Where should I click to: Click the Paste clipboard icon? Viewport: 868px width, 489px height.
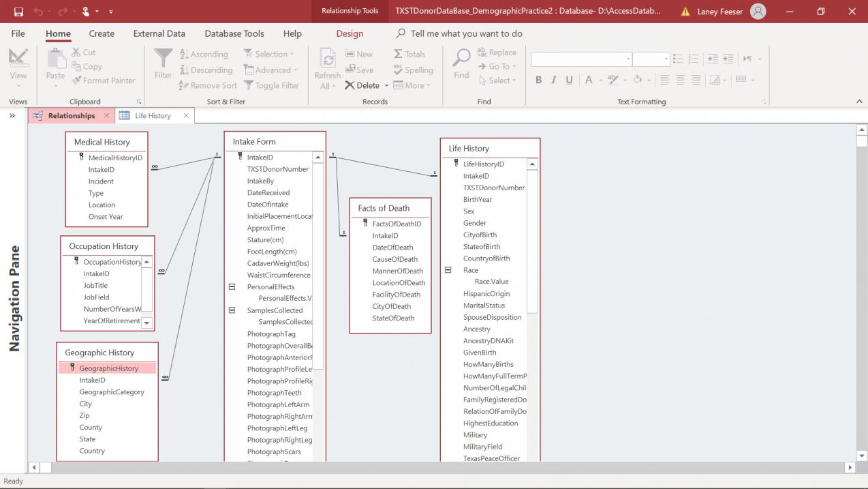pyautogui.click(x=55, y=59)
